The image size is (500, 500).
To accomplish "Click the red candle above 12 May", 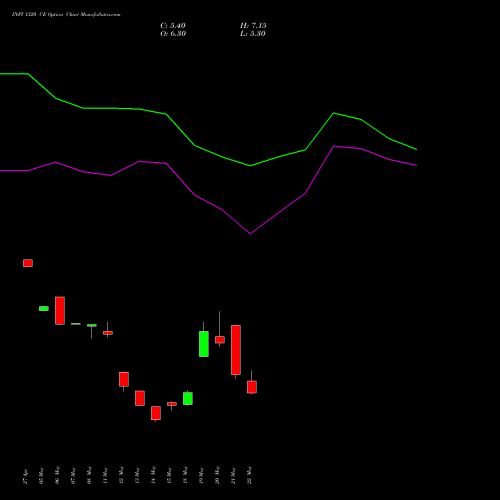I will [x=124, y=379].
